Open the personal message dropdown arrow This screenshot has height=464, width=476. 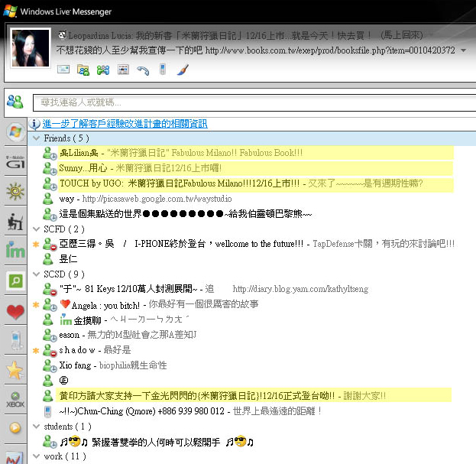(463, 50)
